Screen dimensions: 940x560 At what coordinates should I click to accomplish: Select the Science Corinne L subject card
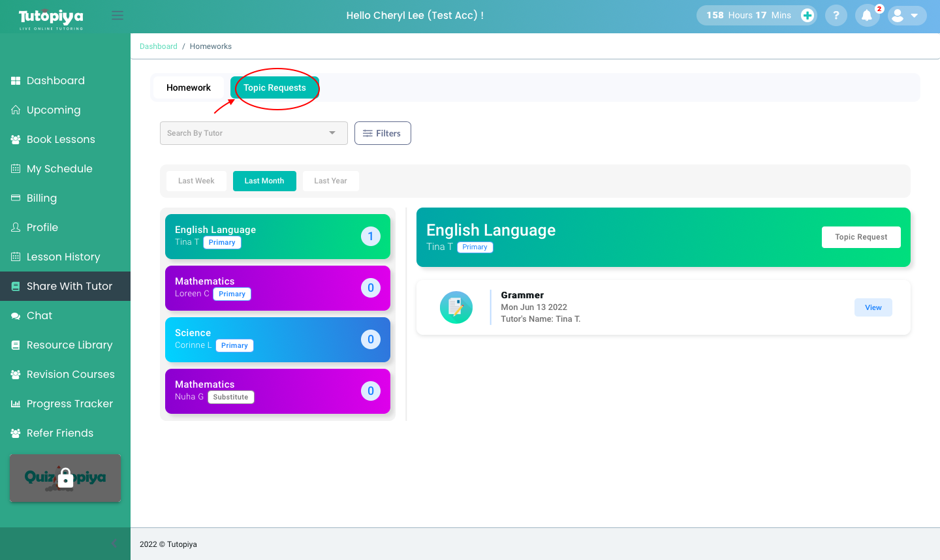(x=277, y=339)
